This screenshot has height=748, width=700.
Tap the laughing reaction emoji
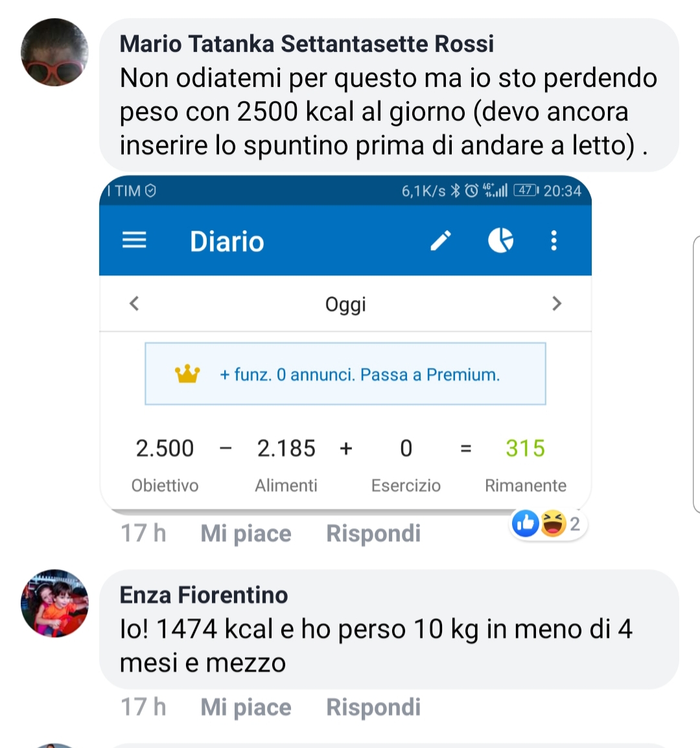pos(553,524)
